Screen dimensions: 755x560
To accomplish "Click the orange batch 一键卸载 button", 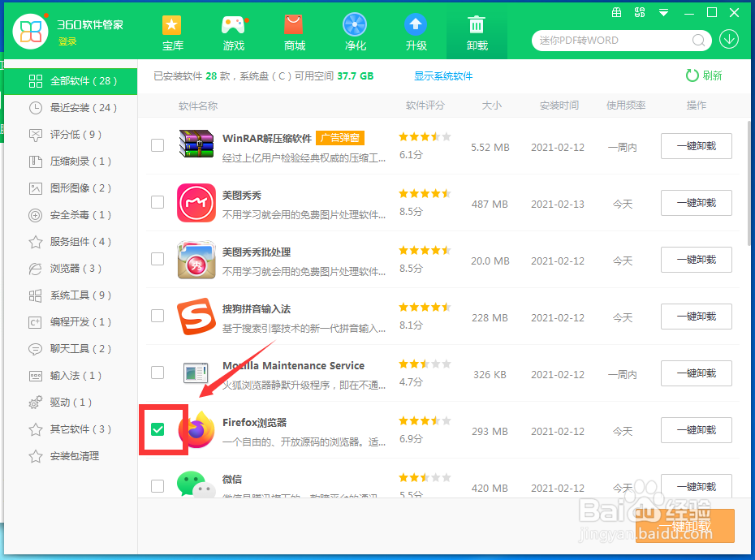I will (684, 526).
